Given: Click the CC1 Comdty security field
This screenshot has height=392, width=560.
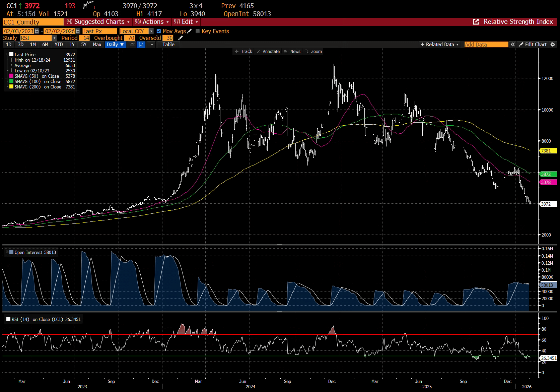Looking at the screenshot, I should (33, 22).
